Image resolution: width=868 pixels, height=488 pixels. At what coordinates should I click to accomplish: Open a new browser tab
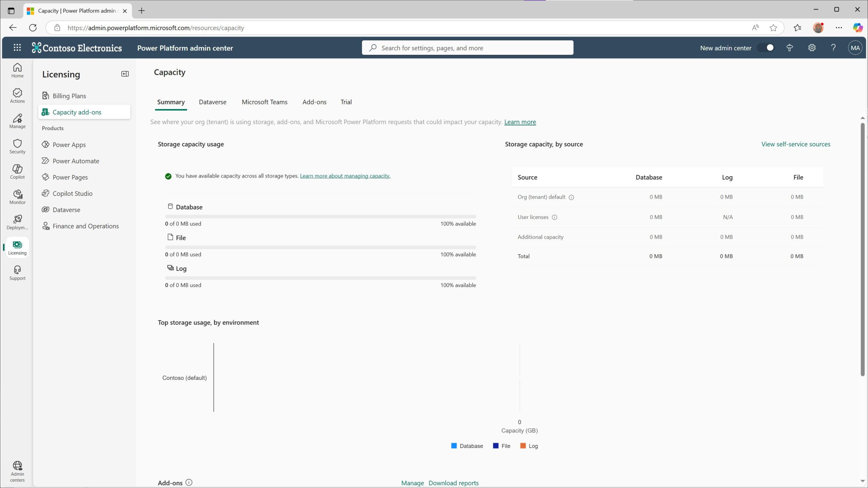coord(142,11)
